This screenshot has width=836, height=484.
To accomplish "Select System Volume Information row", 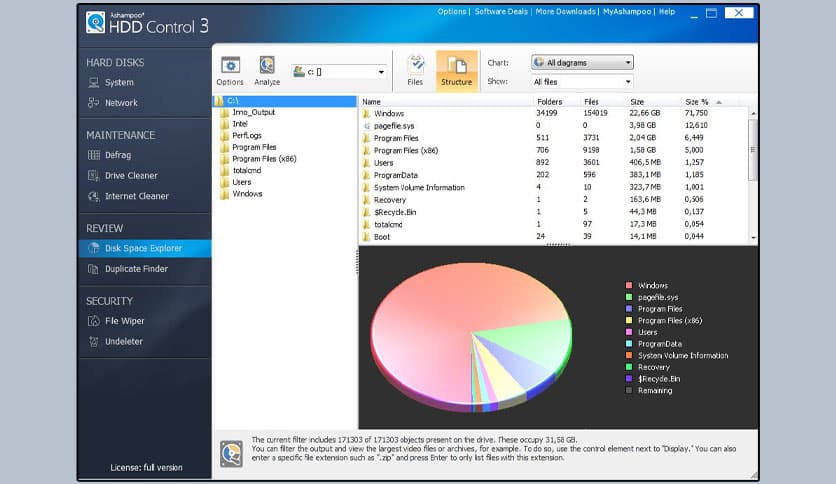I will pyautogui.click(x=554, y=187).
